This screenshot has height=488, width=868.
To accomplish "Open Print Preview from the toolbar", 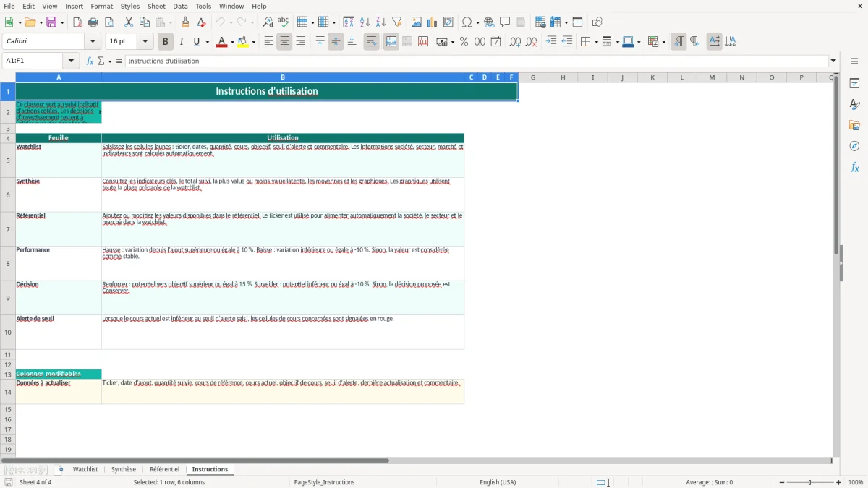I will (x=109, y=22).
